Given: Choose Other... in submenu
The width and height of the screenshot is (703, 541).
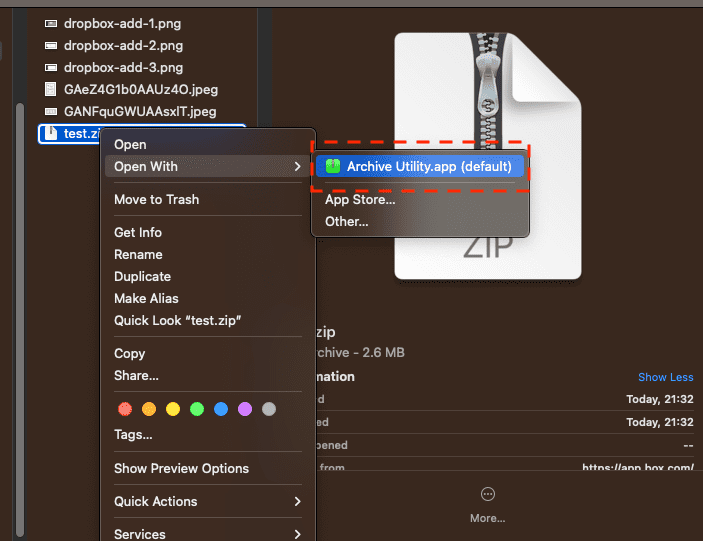Looking at the screenshot, I should (420, 221).
